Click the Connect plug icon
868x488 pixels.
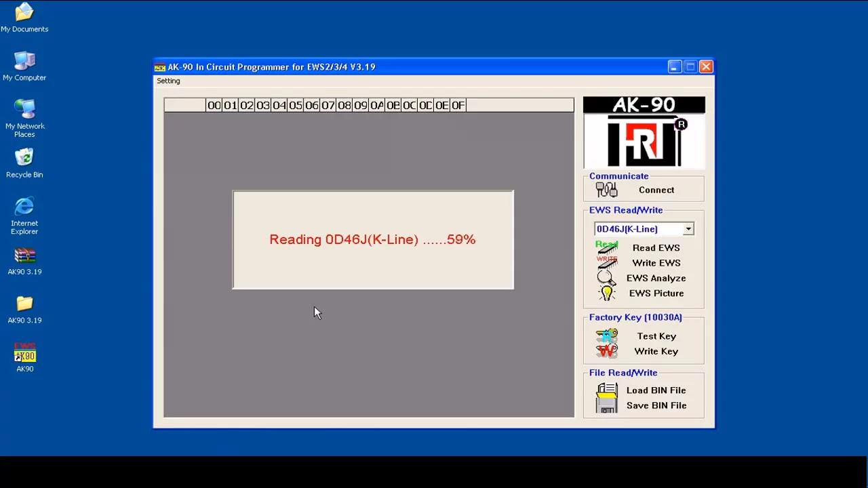click(x=606, y=190)
